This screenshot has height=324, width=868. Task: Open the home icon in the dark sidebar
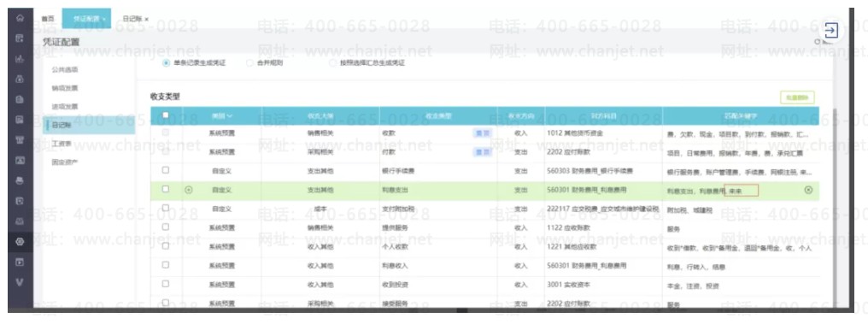click(20, 18)
